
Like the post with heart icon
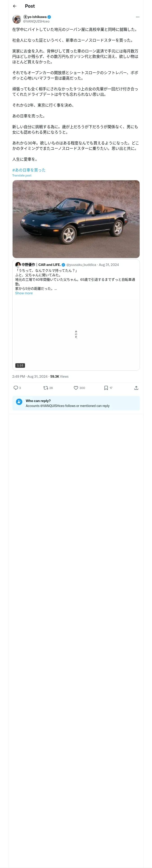tap(76, 388)
